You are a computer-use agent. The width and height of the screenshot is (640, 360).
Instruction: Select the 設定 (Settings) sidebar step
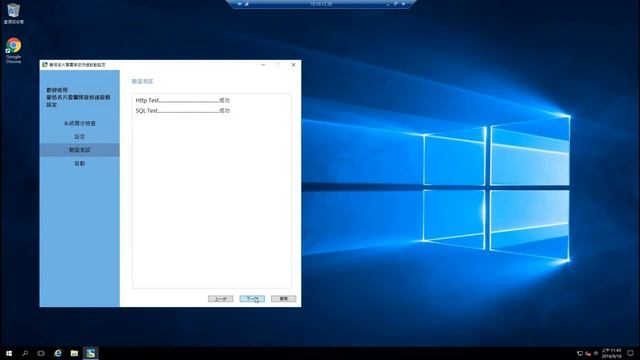click(80, 136)
